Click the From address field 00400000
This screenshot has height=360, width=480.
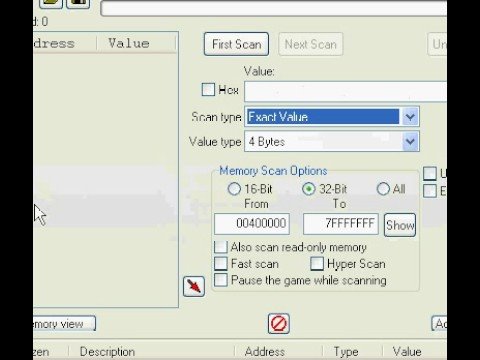252,224
